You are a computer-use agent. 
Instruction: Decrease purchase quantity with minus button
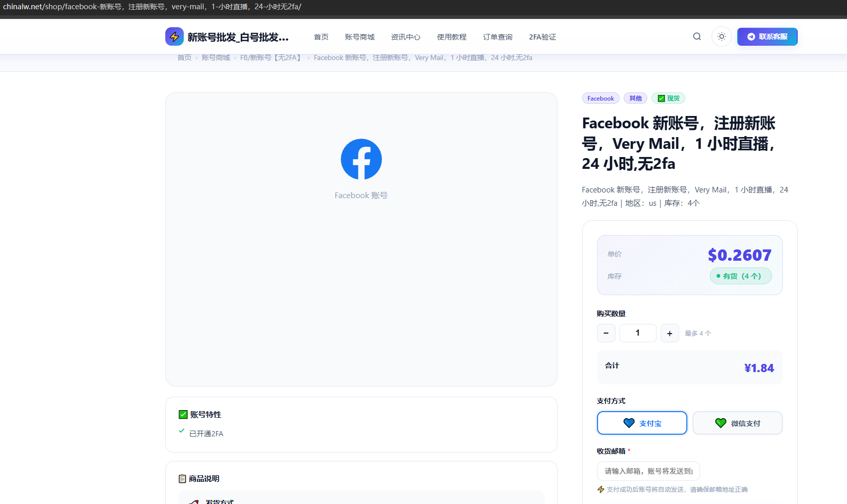pyautogui.click(x=606, y=333)
